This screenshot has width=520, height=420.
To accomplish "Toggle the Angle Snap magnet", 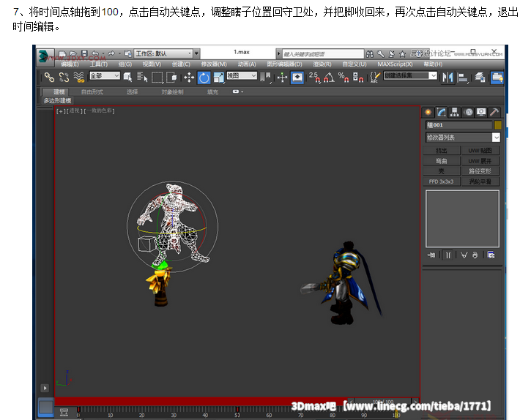I will (x=329, y=77).
